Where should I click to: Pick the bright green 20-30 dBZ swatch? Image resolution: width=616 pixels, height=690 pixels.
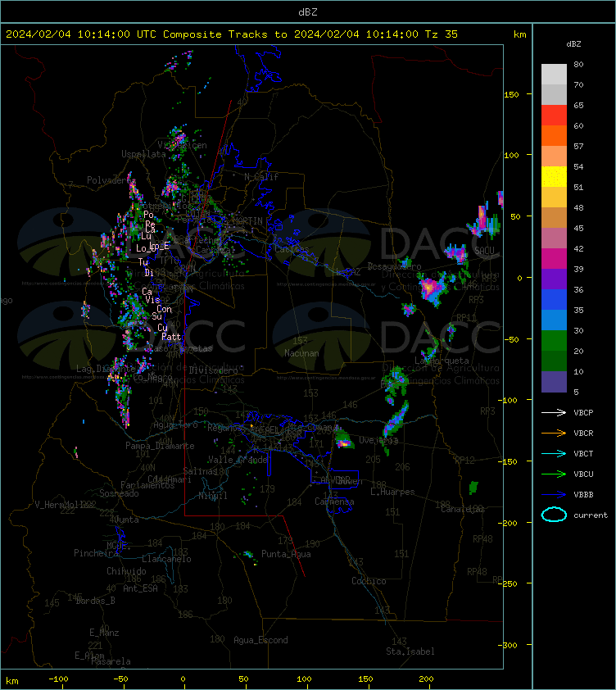coord(554,341)
